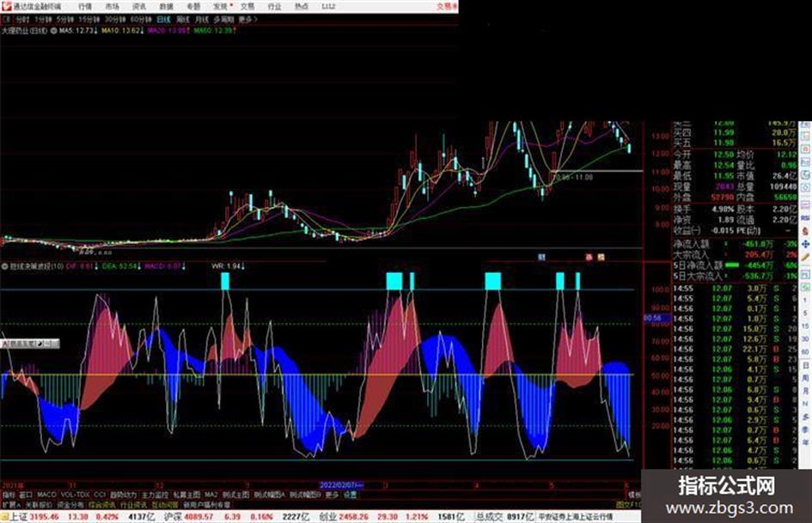The image size is (812, 523).
Task: Expand the 扩展 panel toggle
Action: (x=10, y=504)
